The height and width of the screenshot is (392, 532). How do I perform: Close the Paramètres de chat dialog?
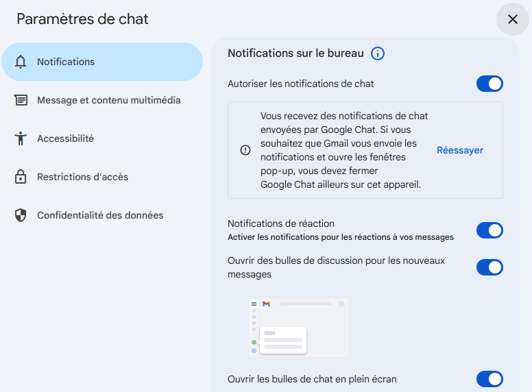click(x=512, y=19)
